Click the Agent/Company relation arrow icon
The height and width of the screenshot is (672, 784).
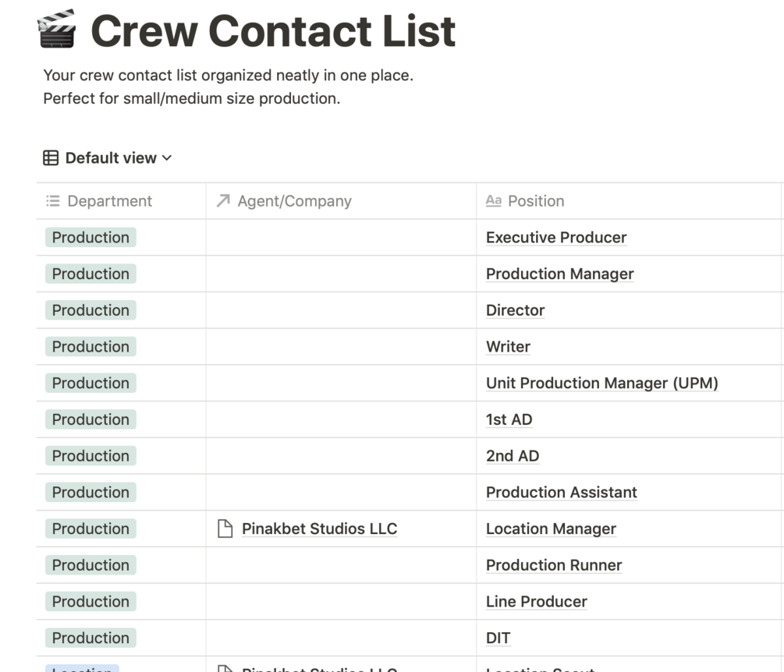(x=223, y=201)
